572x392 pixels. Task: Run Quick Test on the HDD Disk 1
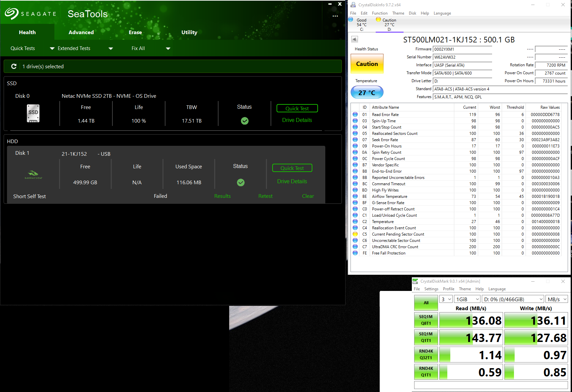pyautogui.click(x=292, y=168)
